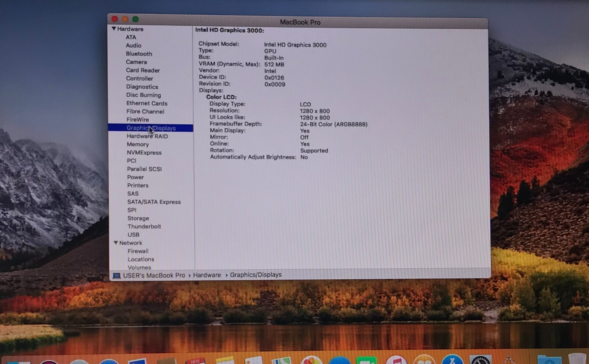The height and width of the screenshot is (364, 589).
Task: Open Diagnostics in the sidebar
Action: coord(142,87)
